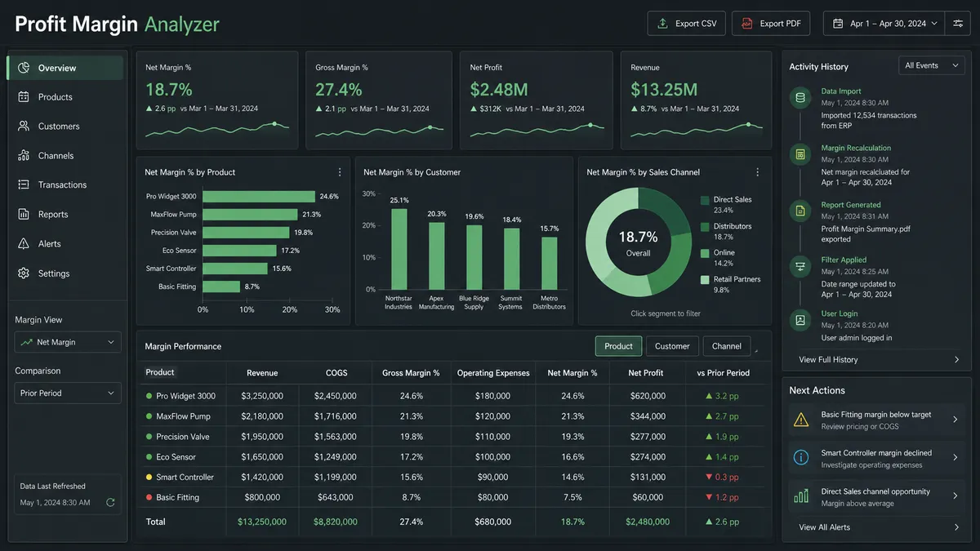Click the warning icon for Basic Fitting alert

coord(802,420)
